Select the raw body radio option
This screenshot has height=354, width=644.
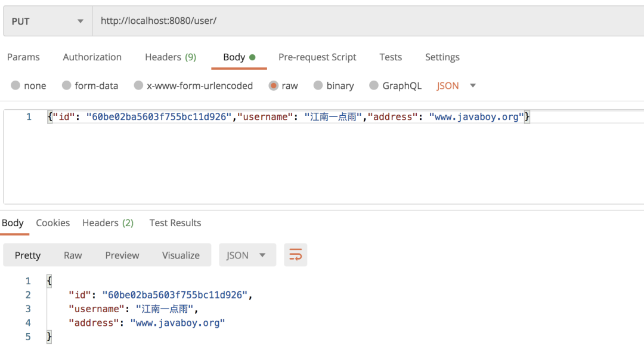click(x=274, y=86)
